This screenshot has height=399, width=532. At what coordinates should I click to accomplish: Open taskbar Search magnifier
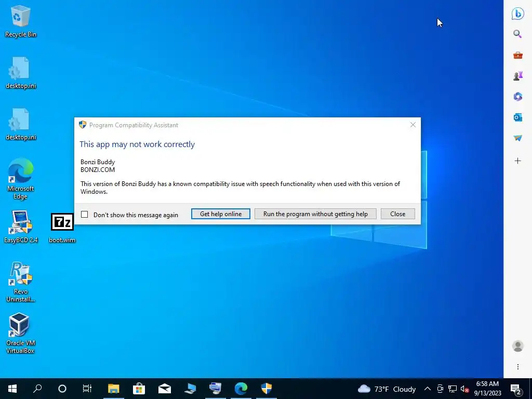(37, 389)
